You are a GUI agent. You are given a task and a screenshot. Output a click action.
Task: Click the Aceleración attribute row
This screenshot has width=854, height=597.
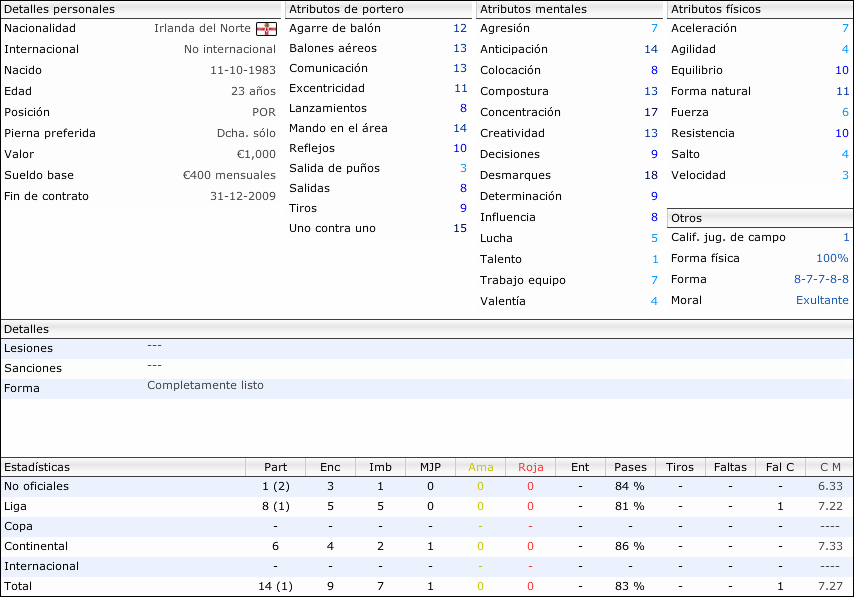click(760, 28)
